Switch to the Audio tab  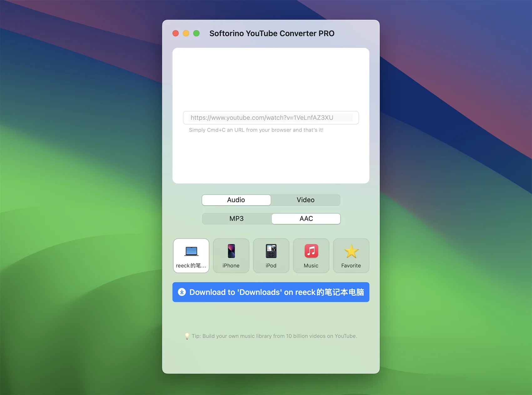(x=236, y=200)
